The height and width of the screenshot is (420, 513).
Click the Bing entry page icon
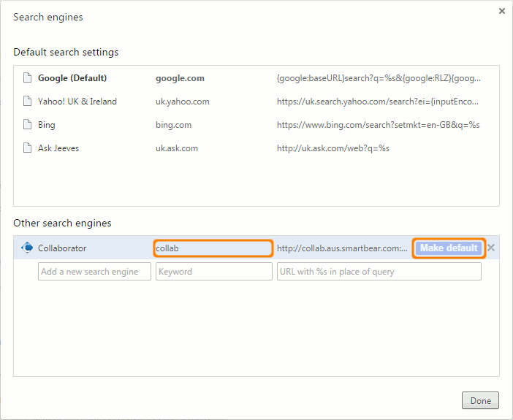pyautogui.click(x=27, y=125)
